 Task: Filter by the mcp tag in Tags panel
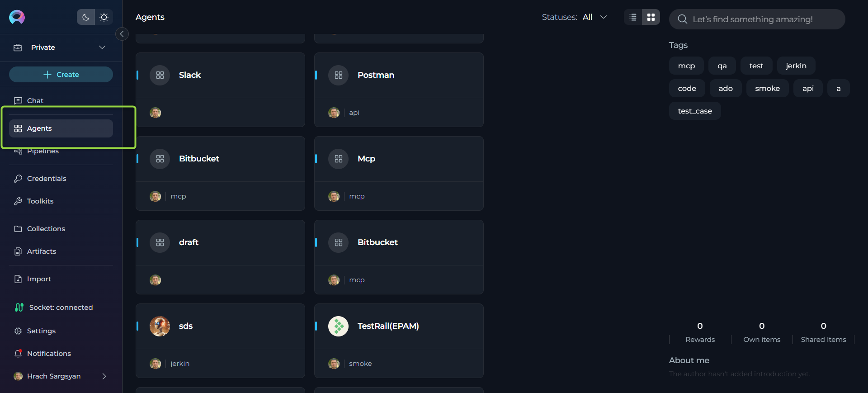[686, 66]
